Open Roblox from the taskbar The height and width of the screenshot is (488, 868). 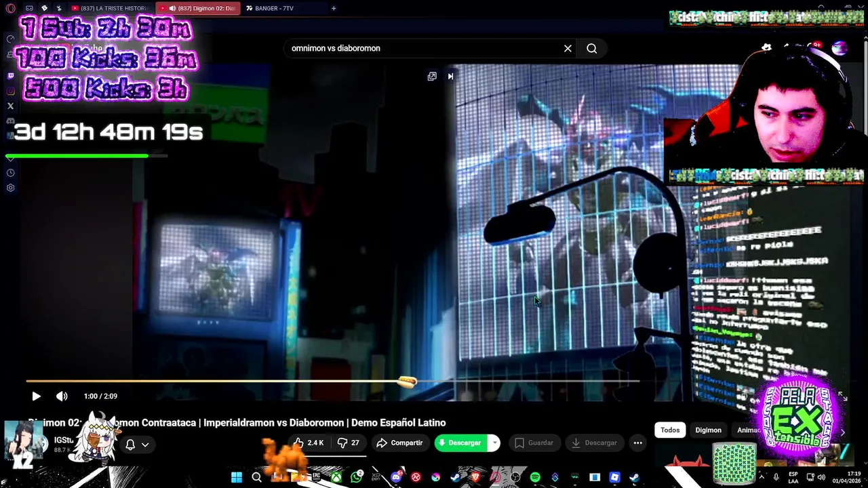click(x=614, y=477)
